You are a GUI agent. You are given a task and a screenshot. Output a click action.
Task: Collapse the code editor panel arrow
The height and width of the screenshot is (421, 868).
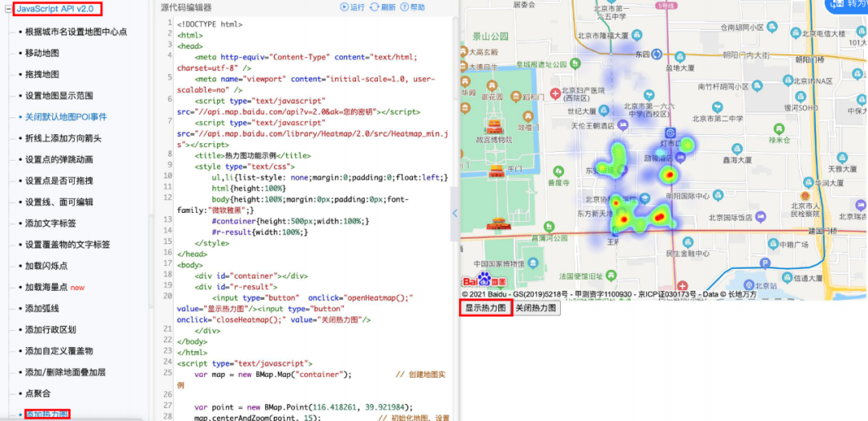pos(455,214)
